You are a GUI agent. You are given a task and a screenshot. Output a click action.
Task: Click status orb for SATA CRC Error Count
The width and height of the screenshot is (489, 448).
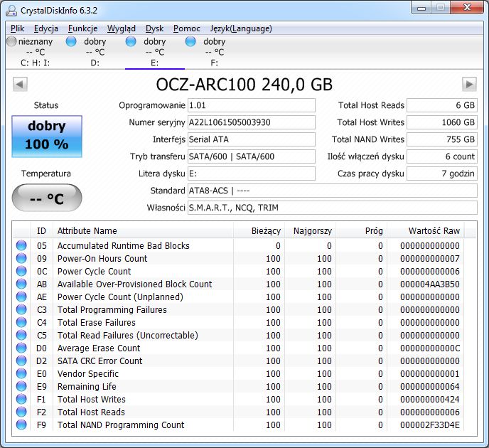21,361
